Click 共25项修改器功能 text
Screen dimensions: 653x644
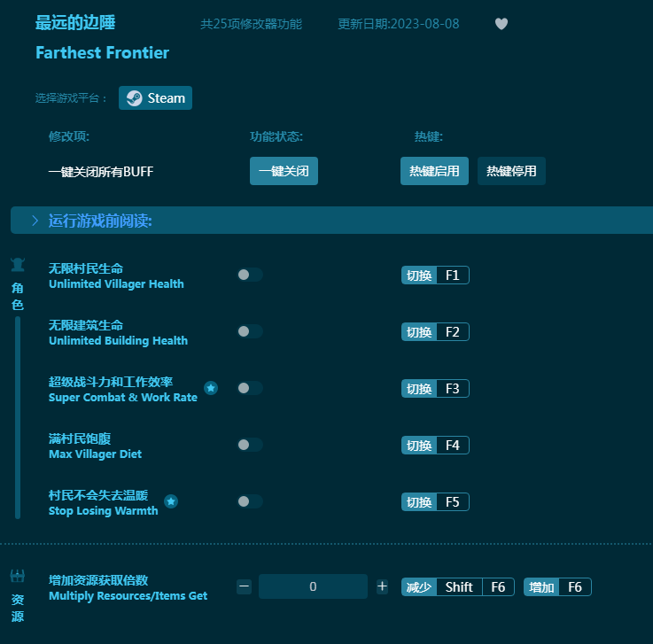pyautogui.click(x=251, y=24)
